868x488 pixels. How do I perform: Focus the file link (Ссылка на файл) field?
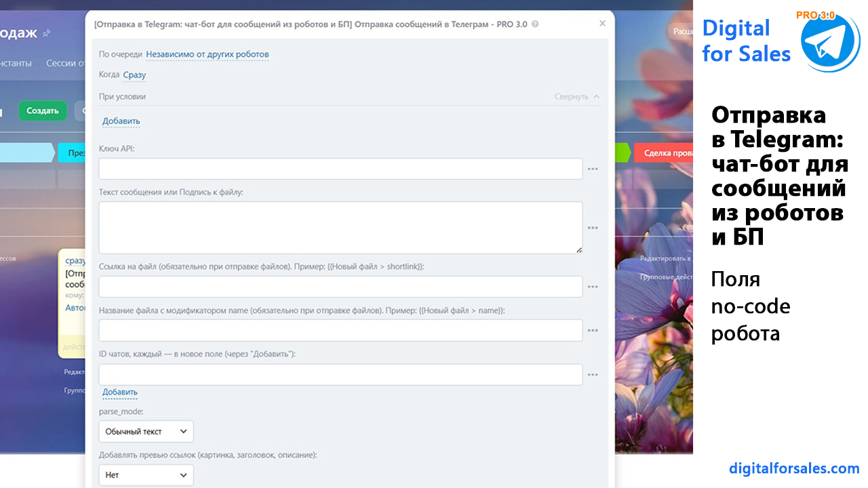340,287
